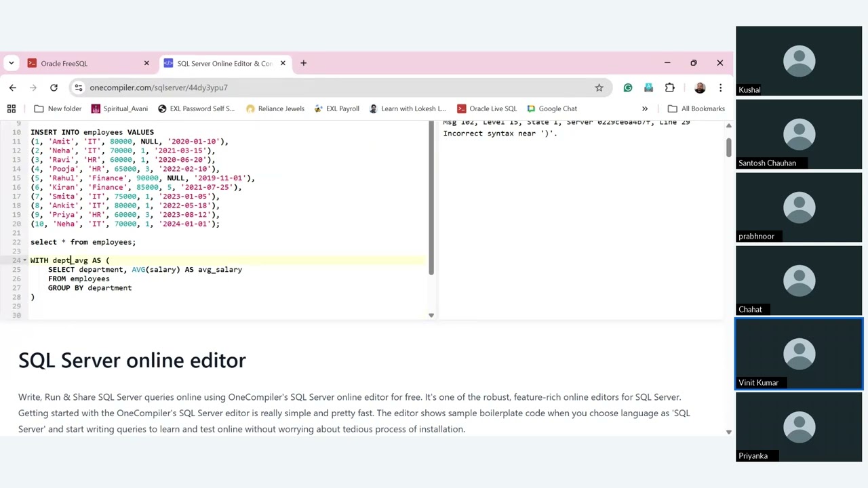Restore down the Chrome window
868x488 pixels.
tap(693, 63)
